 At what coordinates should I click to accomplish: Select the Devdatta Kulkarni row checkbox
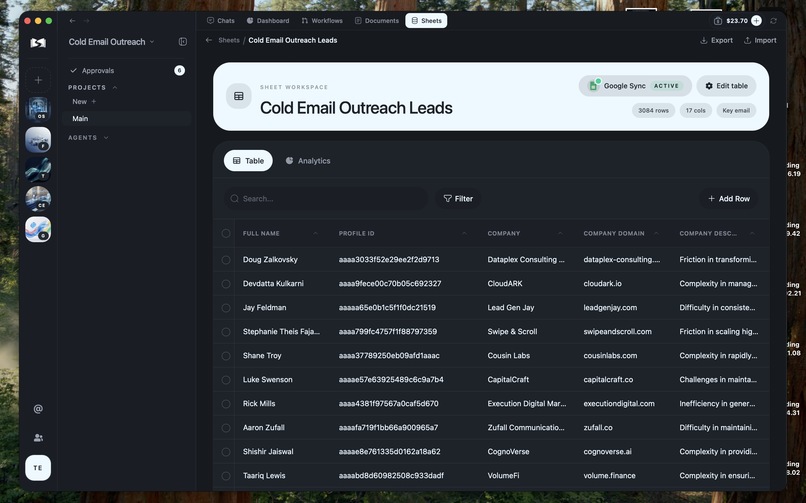coord(226,284)
